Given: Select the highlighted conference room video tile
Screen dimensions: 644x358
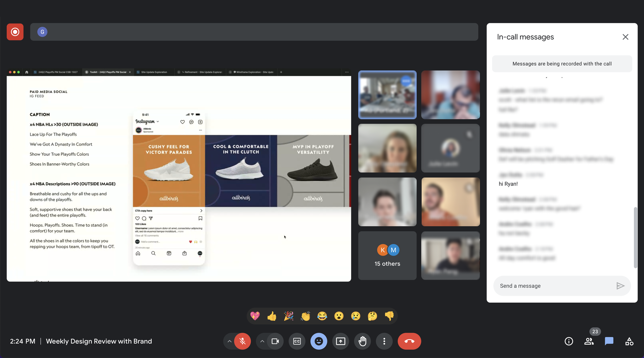Looking at the screenshot, I should point(387,95).
